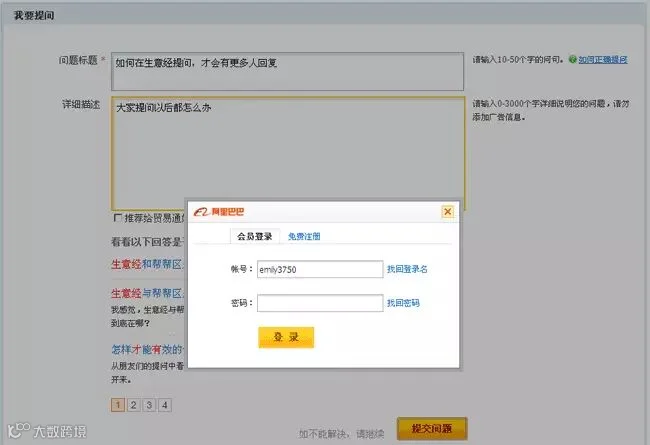Click the yellow 登录 button
This screenshot has width=650, height=445.
click(x=286, y=337)
